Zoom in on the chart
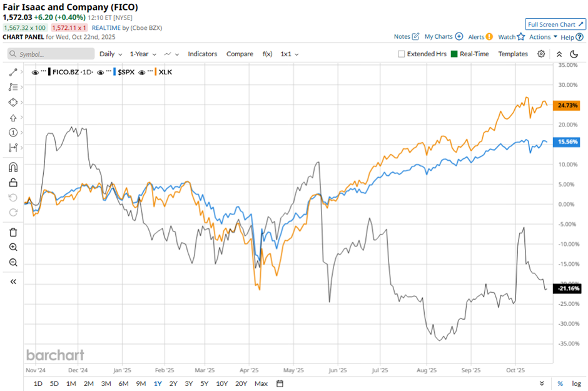588x391 pixels. click(13, 247)
